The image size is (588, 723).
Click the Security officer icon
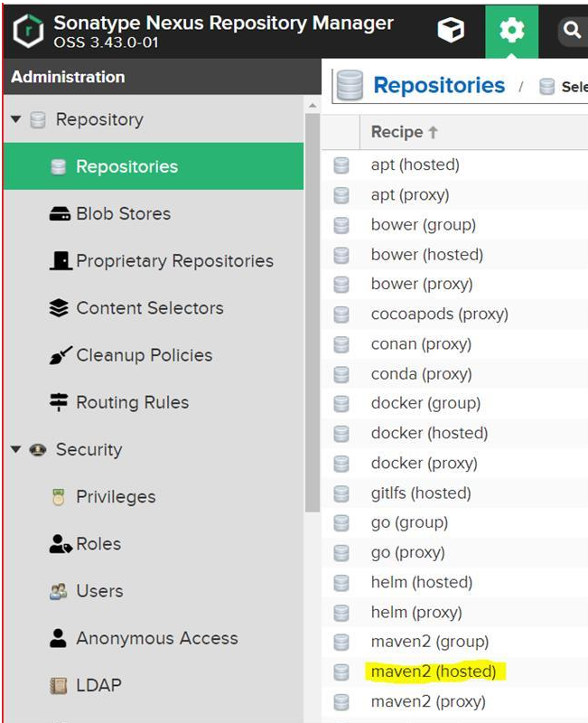[x=38, y=449]
